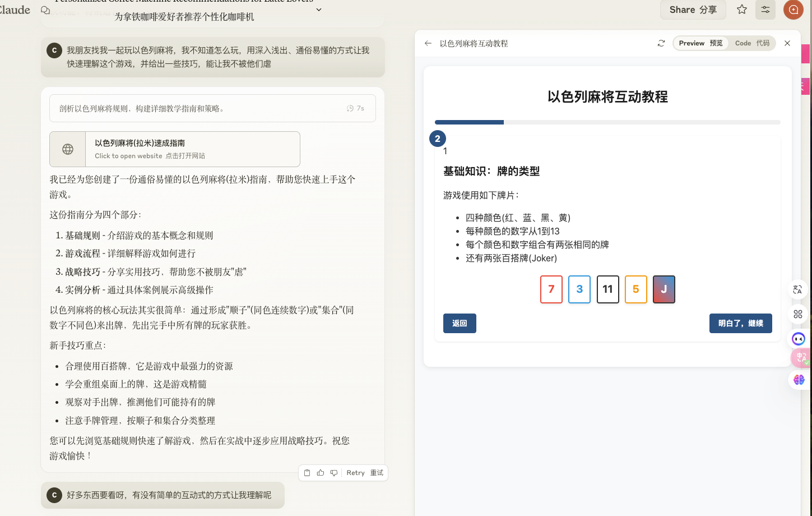Give the response a thumbs down
This screenshot has height=516, width=812.
point(334,473)
